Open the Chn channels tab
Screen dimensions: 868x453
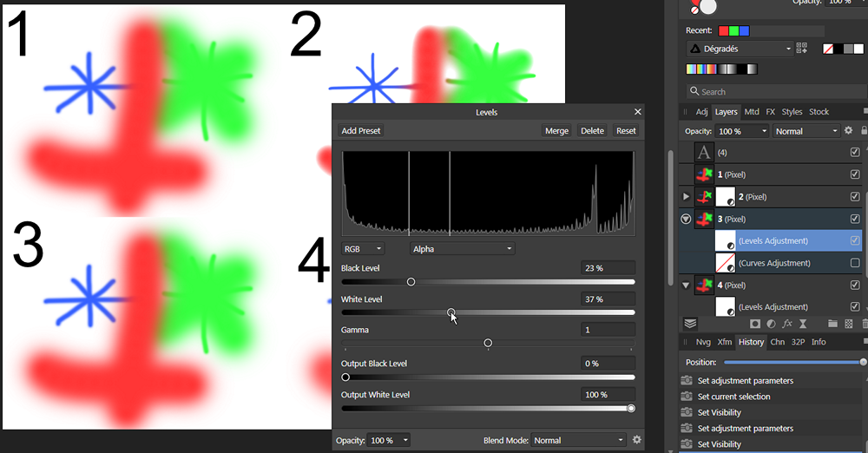777,342
